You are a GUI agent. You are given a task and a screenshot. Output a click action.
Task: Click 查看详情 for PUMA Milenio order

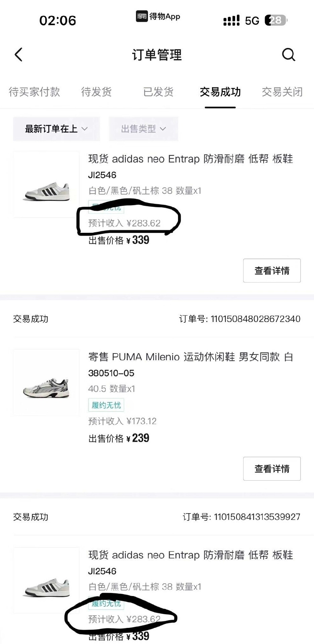coord(272,469)
